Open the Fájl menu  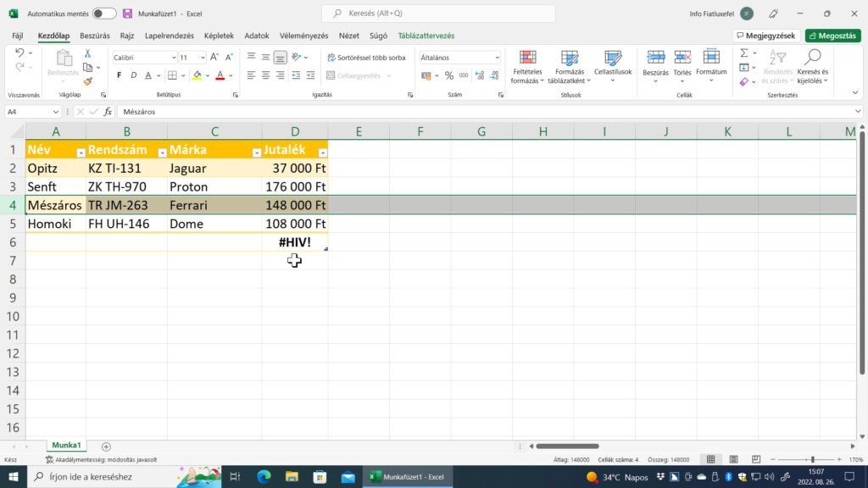pyautogui.click(x=18, y=36)
